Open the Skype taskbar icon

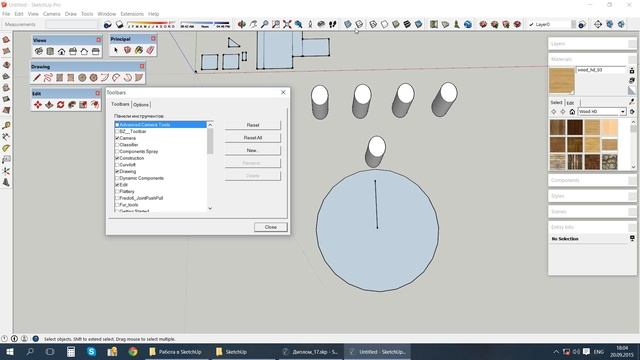pos(91,351)
